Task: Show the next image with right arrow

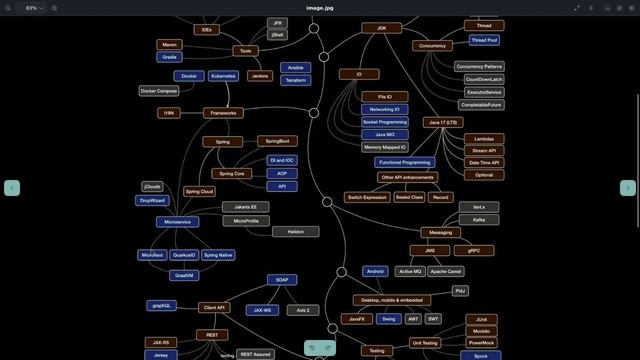Action: [x=628, y=188]
